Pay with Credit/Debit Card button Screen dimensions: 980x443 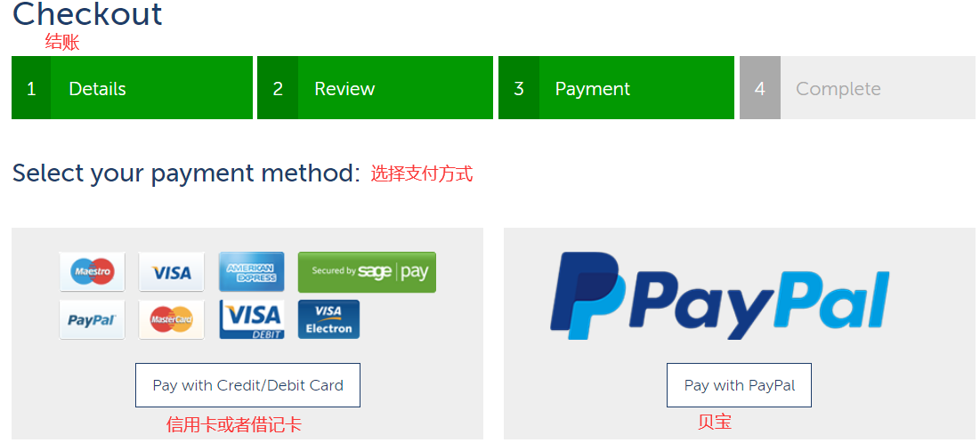(247, 385)
